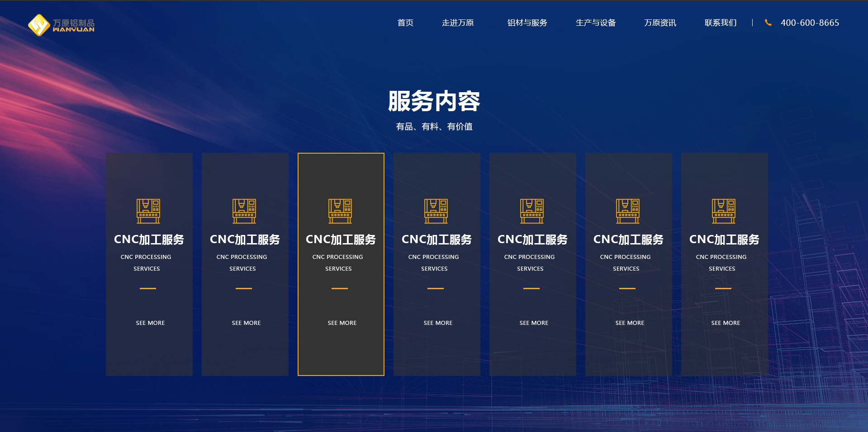Click the Wanyuan logo in the header
868x432 pixels.
(x=61, y=25)
